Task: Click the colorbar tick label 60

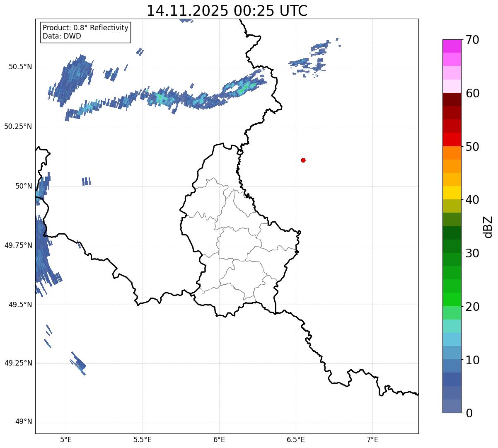Action: [x=472, y=93]
